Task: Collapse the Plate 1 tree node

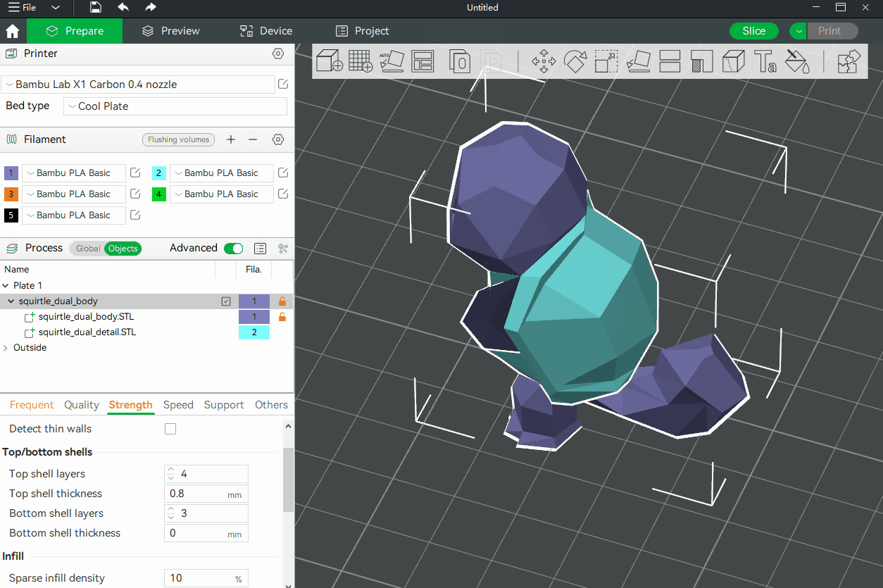Action: (x=6, y=286)
